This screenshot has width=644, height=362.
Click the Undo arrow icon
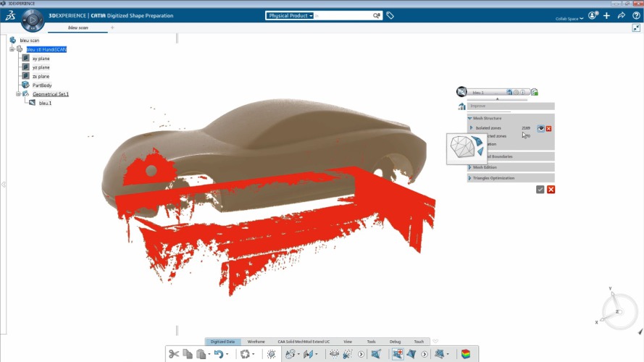coord(218,354)
